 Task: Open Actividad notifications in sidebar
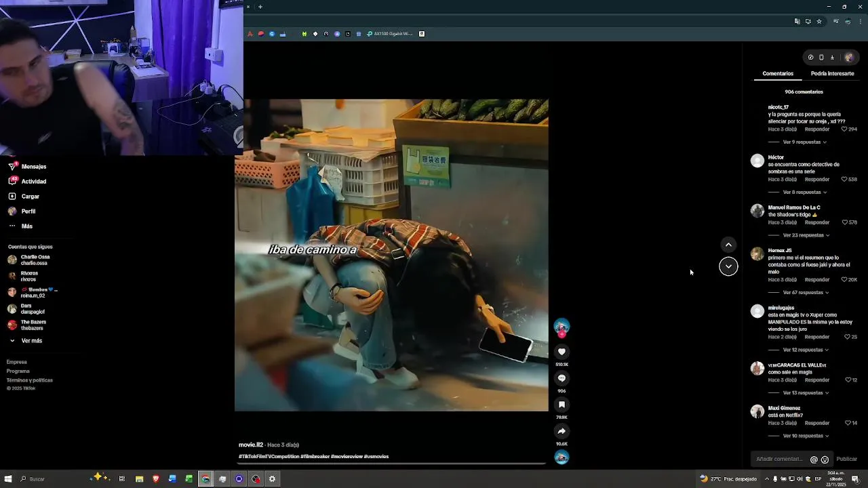27,182
